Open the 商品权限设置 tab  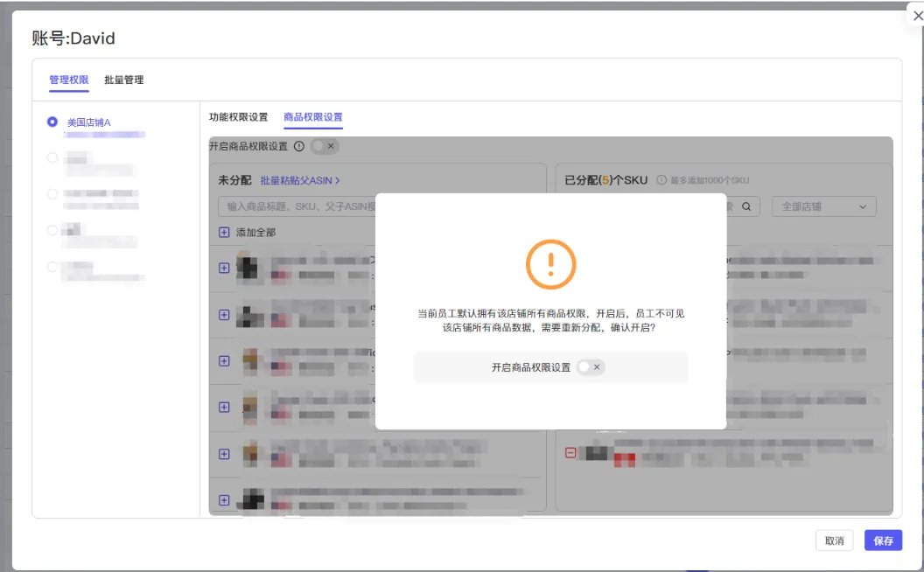click(313, 116)
